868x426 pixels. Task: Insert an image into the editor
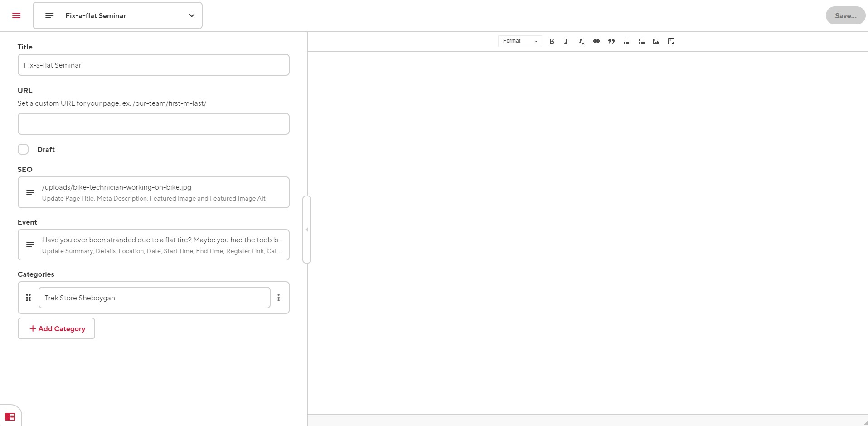[656, 41]
